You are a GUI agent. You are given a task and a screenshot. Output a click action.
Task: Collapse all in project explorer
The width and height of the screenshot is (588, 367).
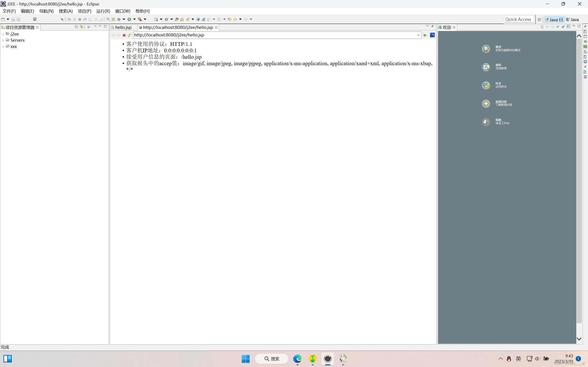[76, 27]
